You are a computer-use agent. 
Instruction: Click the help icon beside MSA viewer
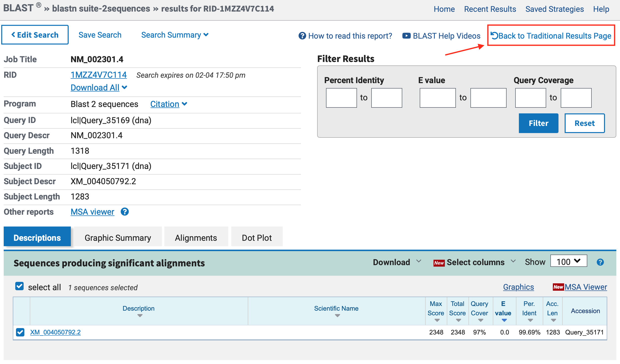(125, 212)
